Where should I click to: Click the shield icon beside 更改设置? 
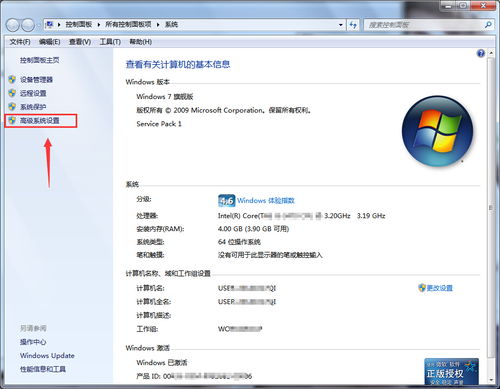422,288
